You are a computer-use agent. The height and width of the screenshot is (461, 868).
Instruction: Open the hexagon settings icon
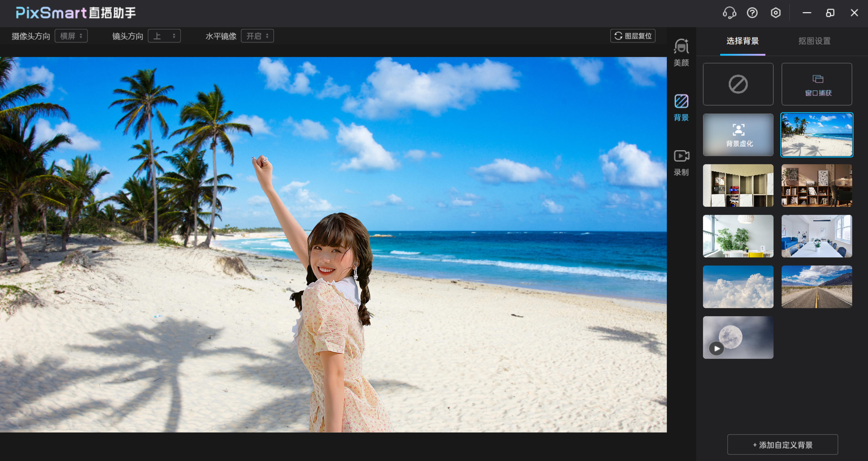[x=775, y=13]
